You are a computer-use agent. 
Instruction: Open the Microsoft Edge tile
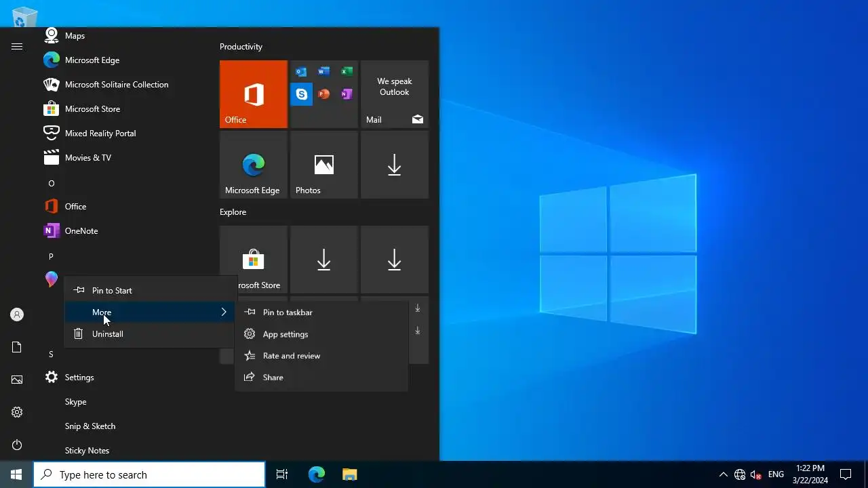click(x=254, y=165)
